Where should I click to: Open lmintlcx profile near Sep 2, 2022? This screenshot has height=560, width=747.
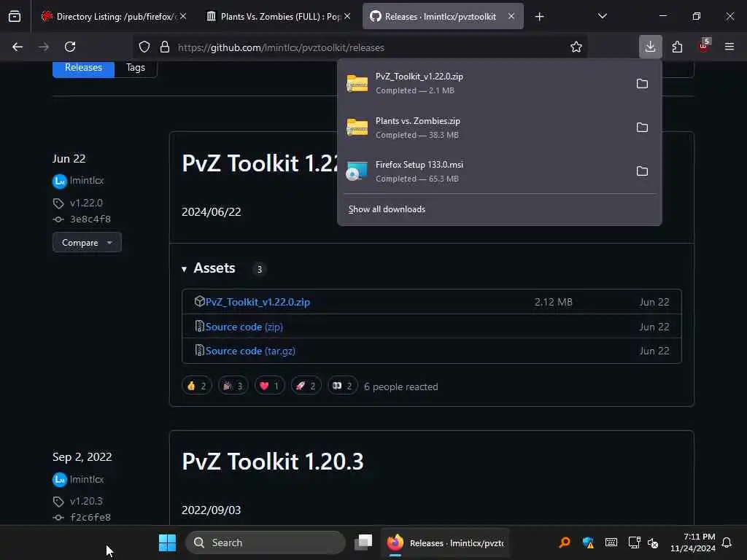(87, 479)
